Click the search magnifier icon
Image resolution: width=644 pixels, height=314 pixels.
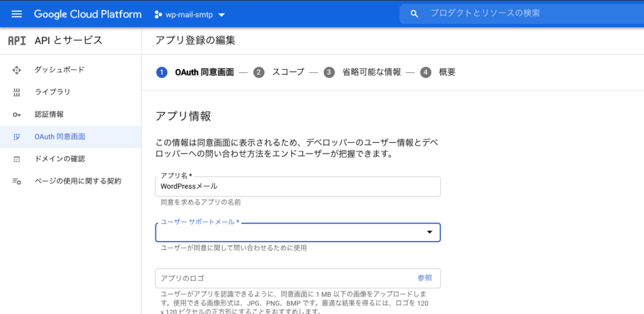tap(414, 13)
